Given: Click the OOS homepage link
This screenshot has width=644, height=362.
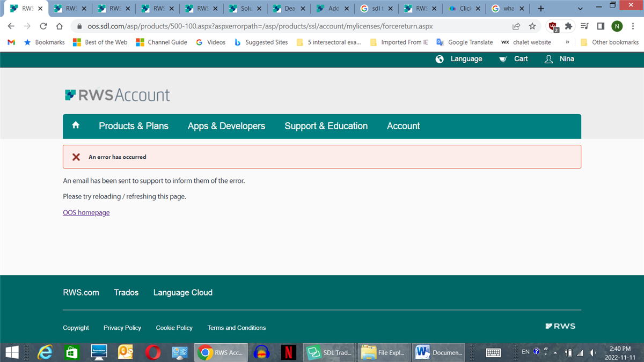Looking at the screenshot, I should [86, 212].
